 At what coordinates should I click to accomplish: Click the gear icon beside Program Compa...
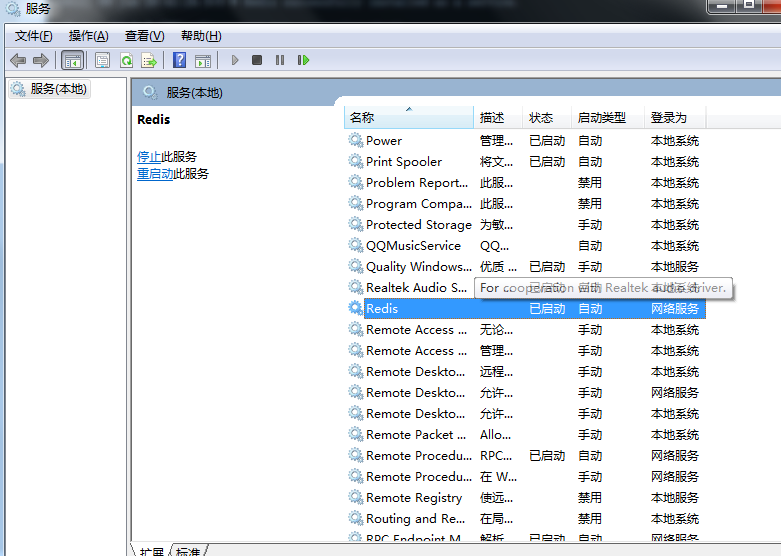(x=356, y=203)
